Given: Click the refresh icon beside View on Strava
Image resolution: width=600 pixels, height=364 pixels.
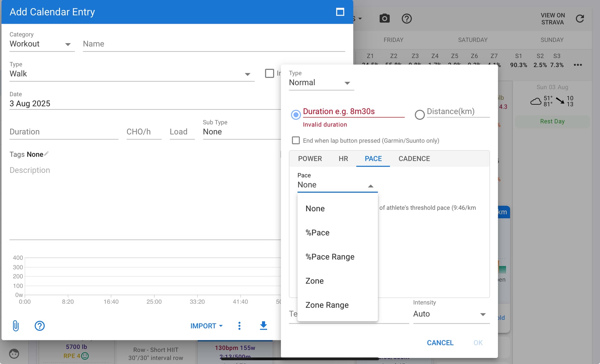Looking at the screenshot, I should pyautogui.click(x=580, y=18).
